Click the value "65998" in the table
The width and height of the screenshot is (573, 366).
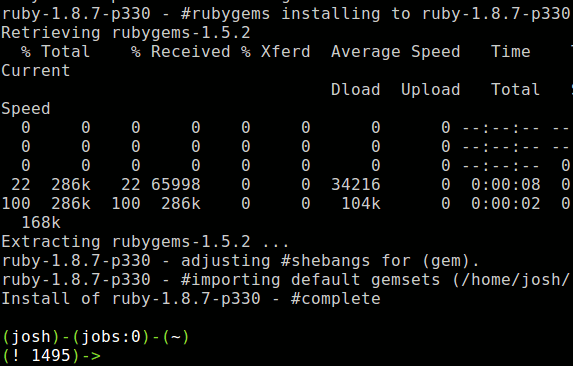pos(176,184)
